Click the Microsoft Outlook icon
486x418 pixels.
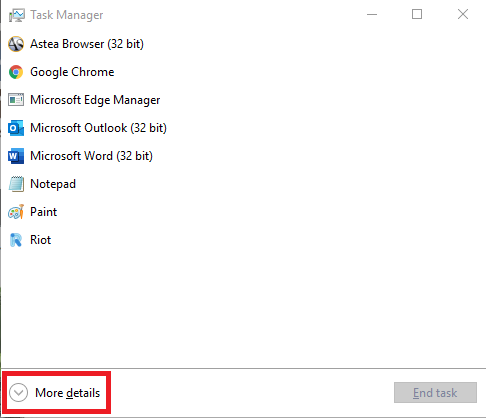(x=16, y=128)
